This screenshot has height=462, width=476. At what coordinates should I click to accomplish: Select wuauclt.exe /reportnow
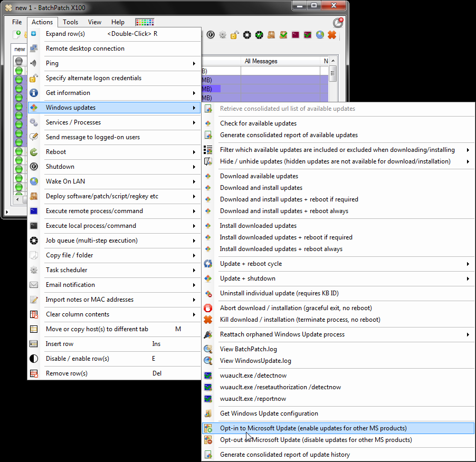coord(338,399)
